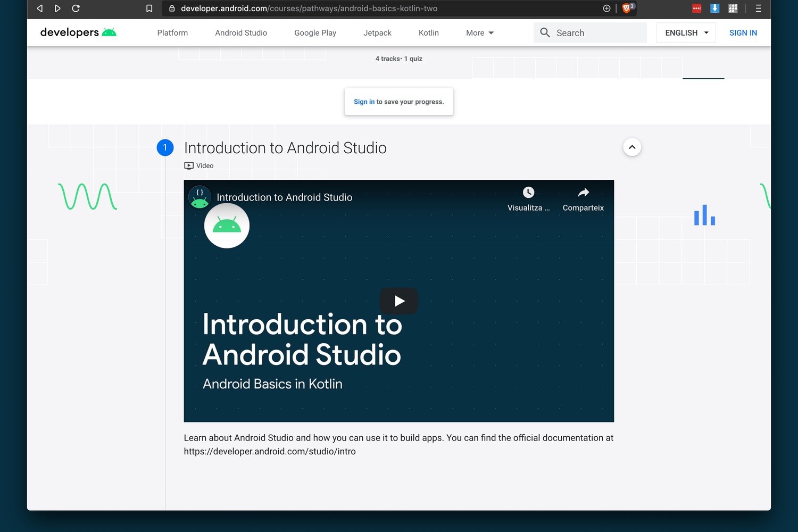
Task: Click the browser back arrow icon
Action: (39, 9)
